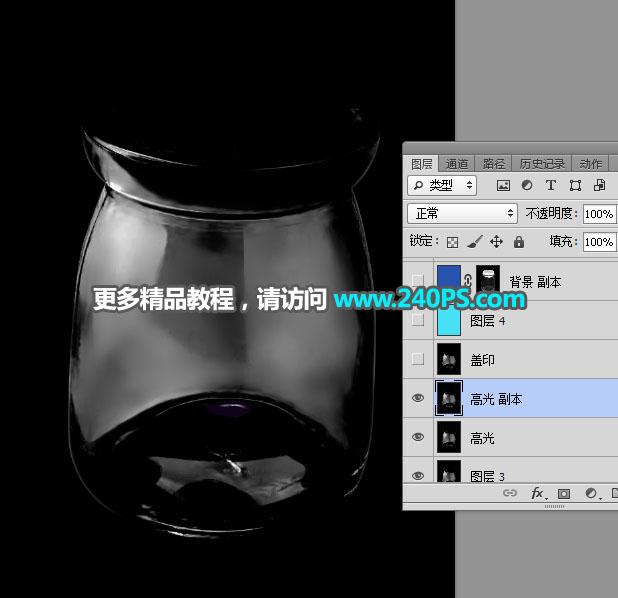The image size is (618, 598).
Task: Click 填充 fill label
Action: click(563, 241)
